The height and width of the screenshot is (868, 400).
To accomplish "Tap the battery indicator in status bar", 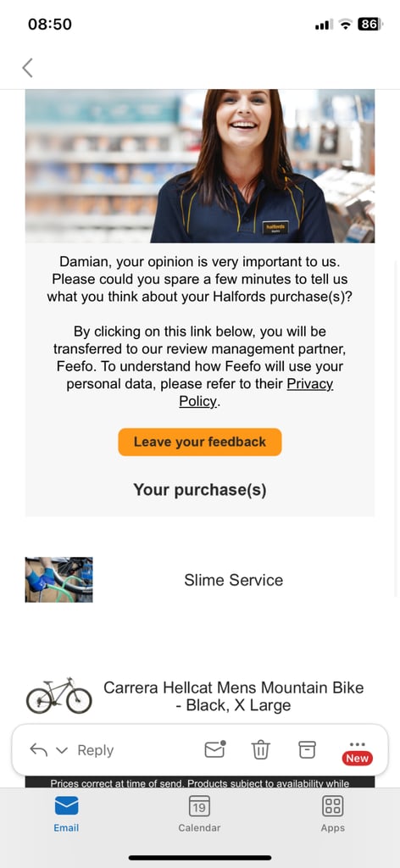I will [x=370, y=24].
